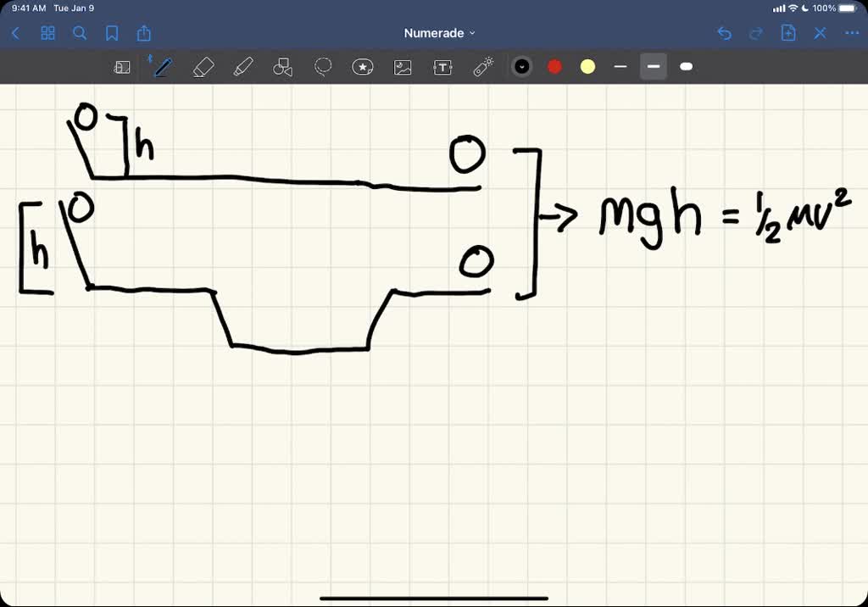The height and width of the screenshot is (607, 868).
Task: Add a new page
Action: (x=787, y=33)
